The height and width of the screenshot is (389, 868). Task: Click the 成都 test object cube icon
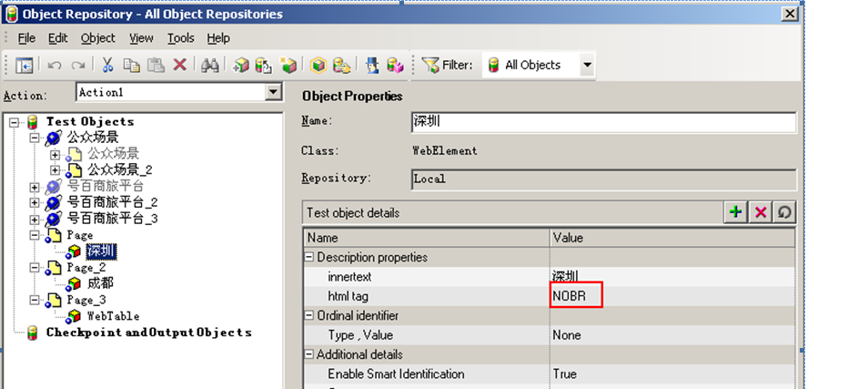coord(73,283)
